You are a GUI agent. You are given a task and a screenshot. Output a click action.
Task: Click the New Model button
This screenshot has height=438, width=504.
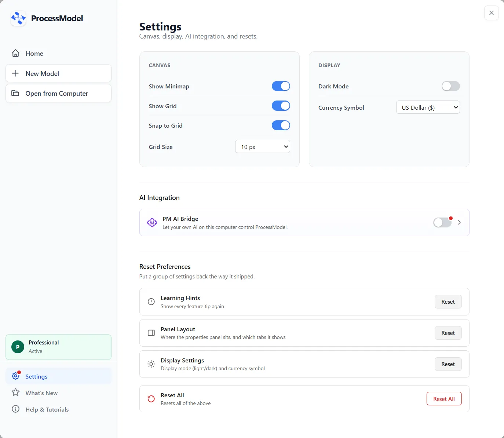(58, 73)
